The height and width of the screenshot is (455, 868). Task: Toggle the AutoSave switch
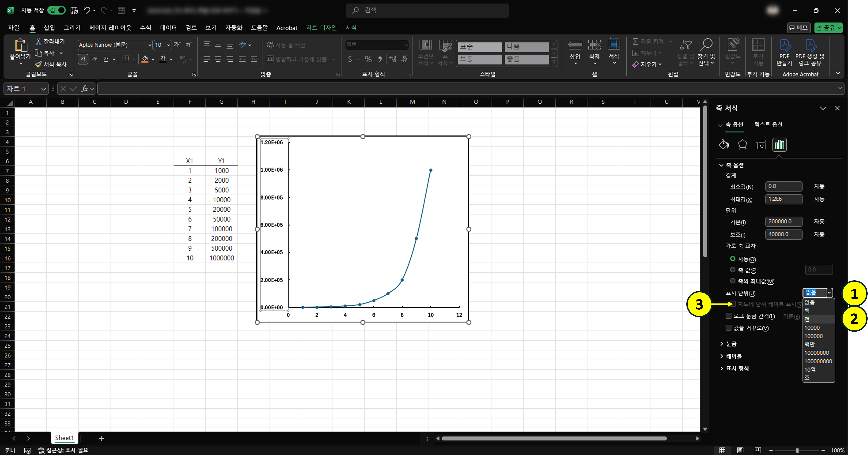(57, 10)
